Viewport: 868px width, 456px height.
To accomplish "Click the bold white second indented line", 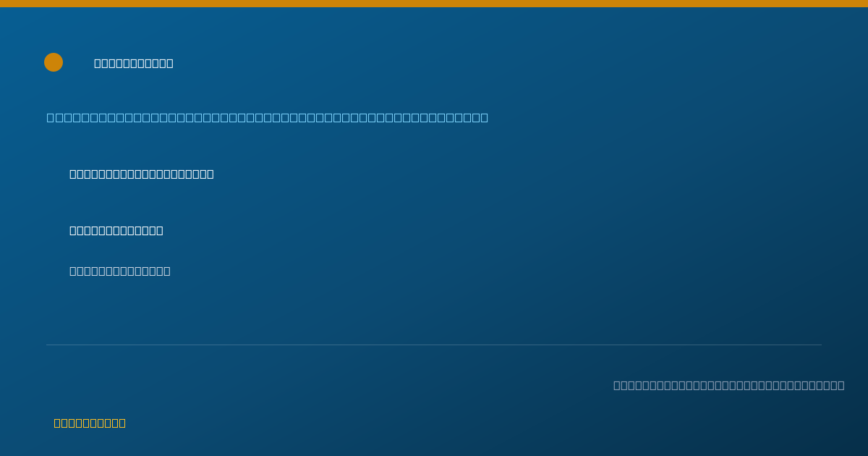I will [x=116, y=230].
